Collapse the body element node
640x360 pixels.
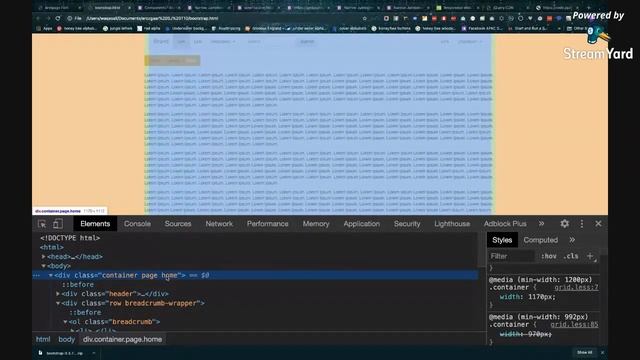click(x=43, y=266)
